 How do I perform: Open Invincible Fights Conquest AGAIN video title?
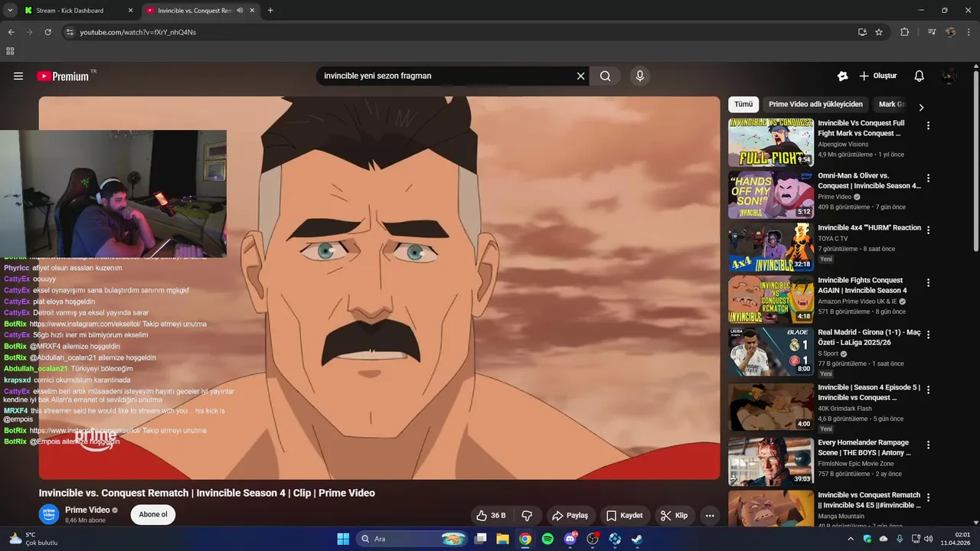(x=862, y=285)
